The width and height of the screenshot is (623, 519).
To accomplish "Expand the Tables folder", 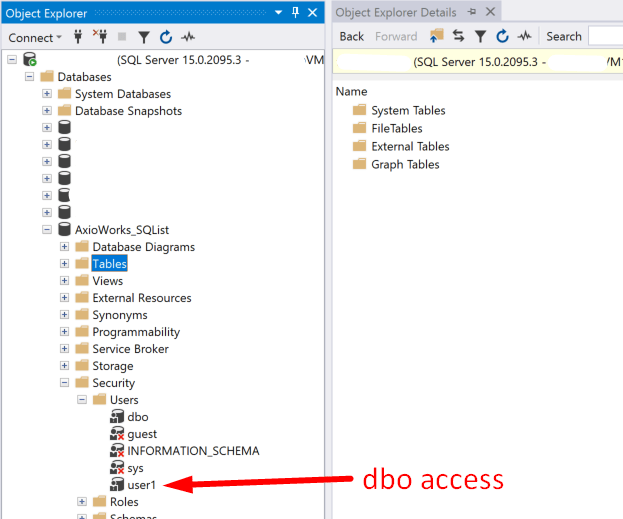I will pyautogui.click(x=64, y=263).
